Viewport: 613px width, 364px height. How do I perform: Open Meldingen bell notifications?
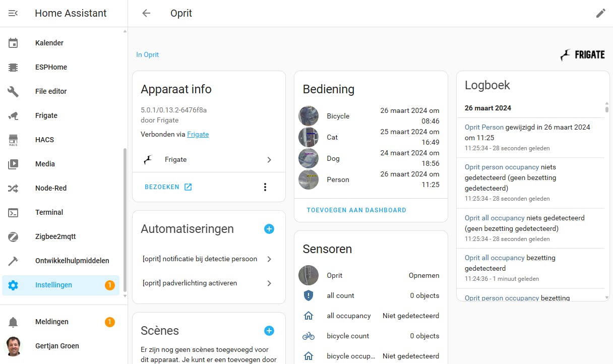point(13,322)
